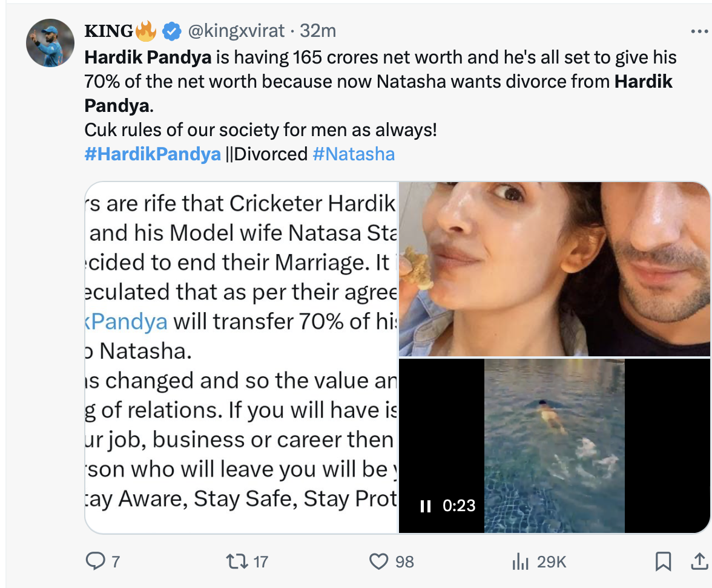Click the 0:23 video time indicator

click(x=459, y=506)
